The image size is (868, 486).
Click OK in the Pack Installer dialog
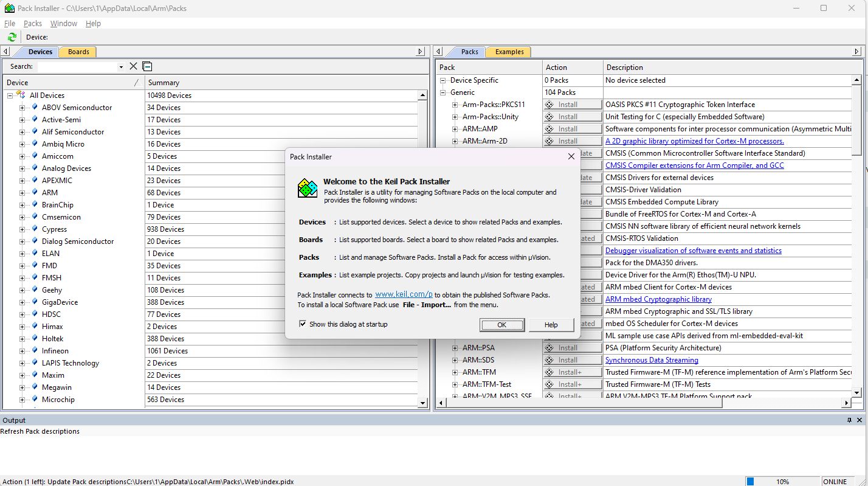point(502,325)
